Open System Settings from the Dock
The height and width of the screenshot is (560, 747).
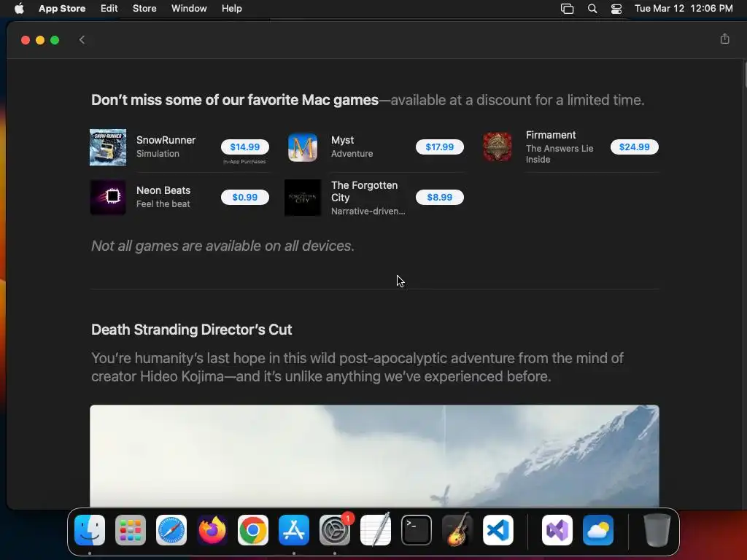[334, 530]
